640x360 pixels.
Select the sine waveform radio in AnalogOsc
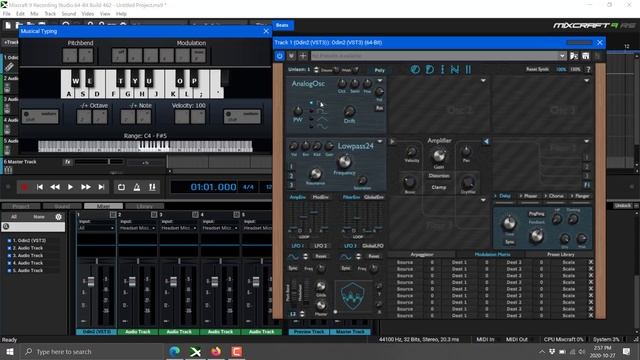pyautogui.click(x=311, y=127)
